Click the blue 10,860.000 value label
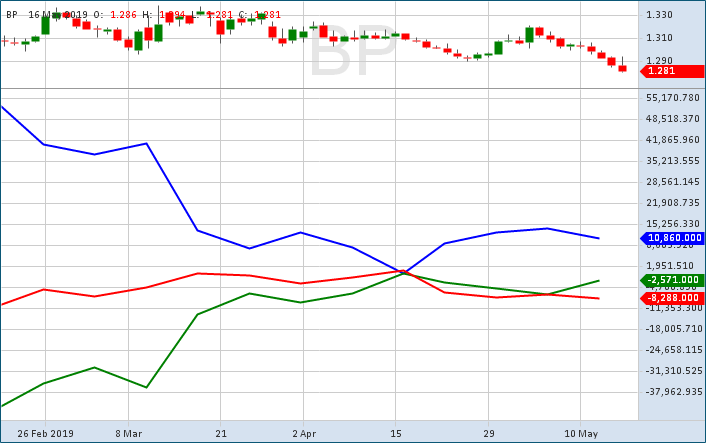Screen dimensions: 706x443 (x=672, y=238)
